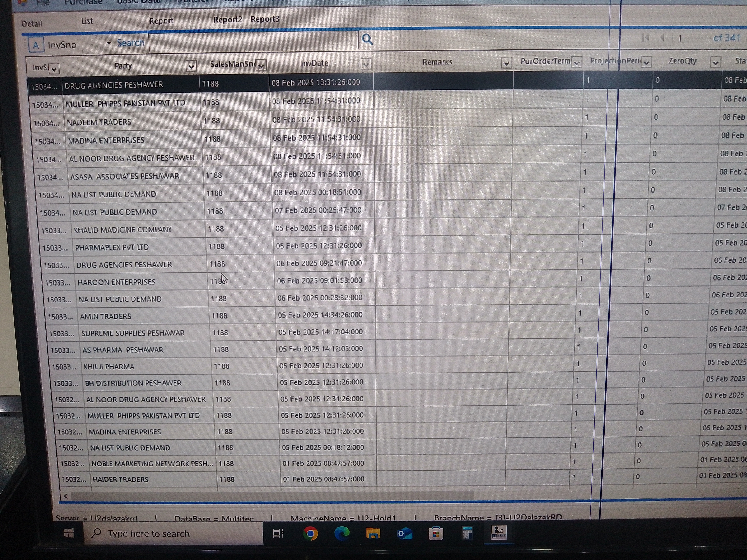Click the 'A' icon beside InvSno
This screenshot has width=747, height=560.
pos(36,45)
